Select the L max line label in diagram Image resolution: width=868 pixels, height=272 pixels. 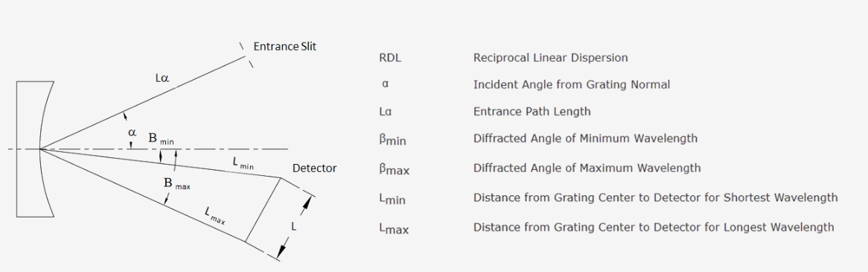point(215,215)
